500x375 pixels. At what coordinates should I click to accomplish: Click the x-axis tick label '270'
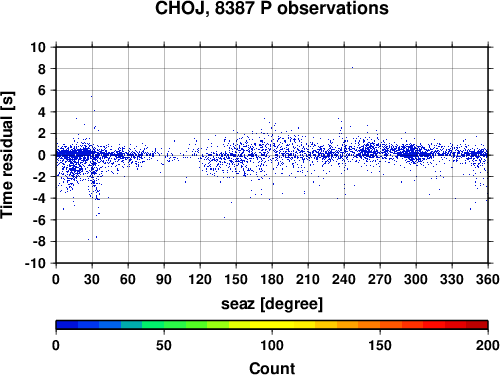coord(380,279)
